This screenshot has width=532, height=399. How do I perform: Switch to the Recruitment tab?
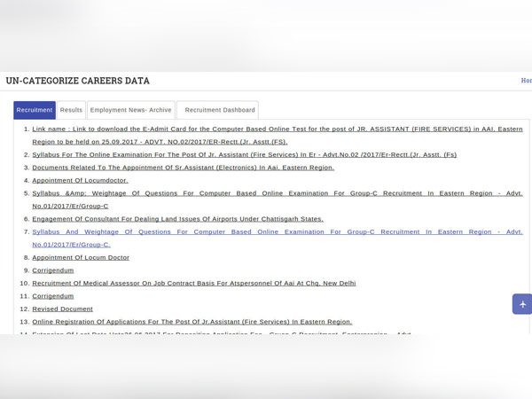click(x=35, y=110)
